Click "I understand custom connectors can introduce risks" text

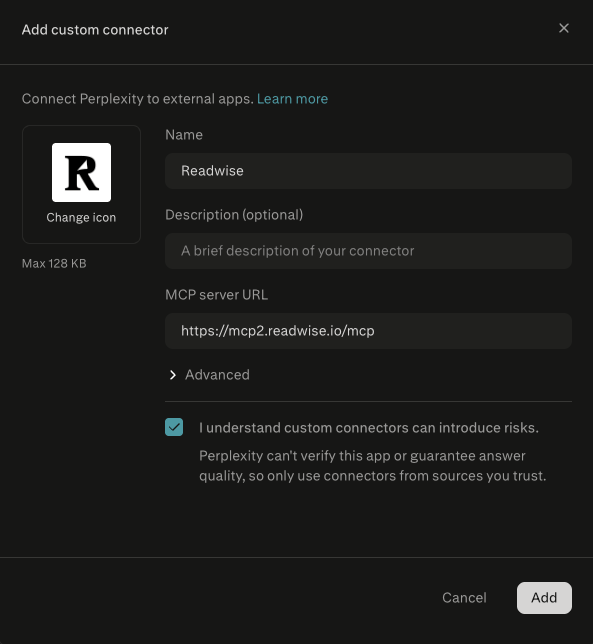point(369,428)
